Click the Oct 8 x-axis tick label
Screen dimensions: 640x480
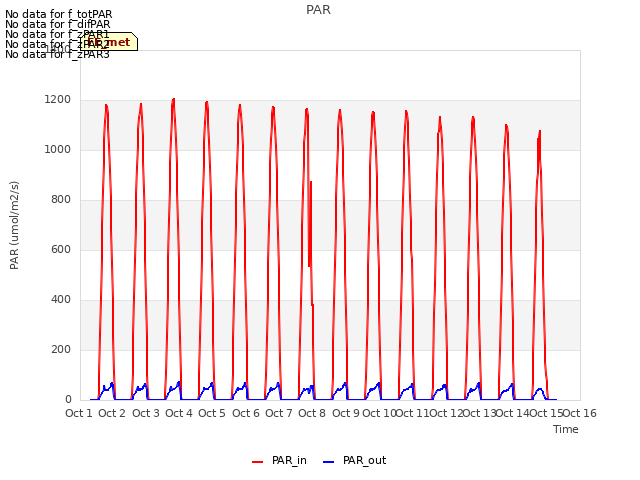tap(312, 413)
